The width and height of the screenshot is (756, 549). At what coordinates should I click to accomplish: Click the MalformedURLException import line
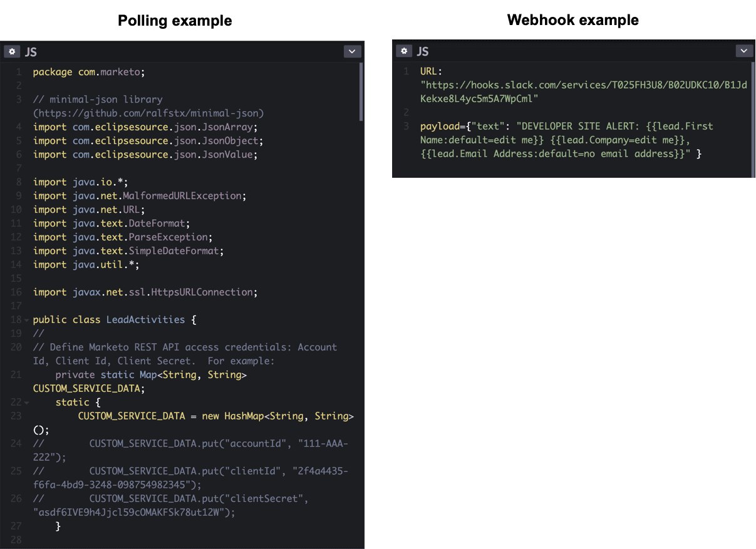click(x=140, y=196)
